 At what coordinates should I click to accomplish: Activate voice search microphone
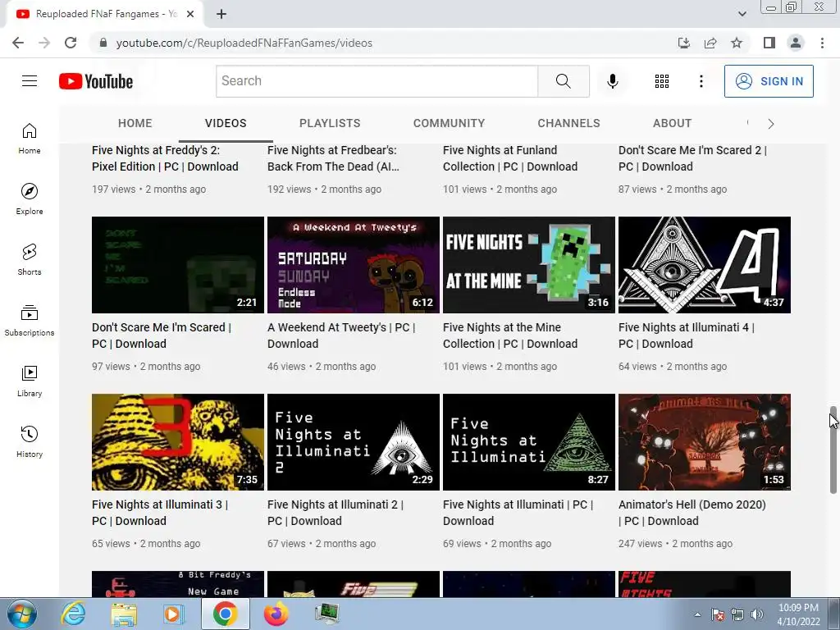[612, 81]
